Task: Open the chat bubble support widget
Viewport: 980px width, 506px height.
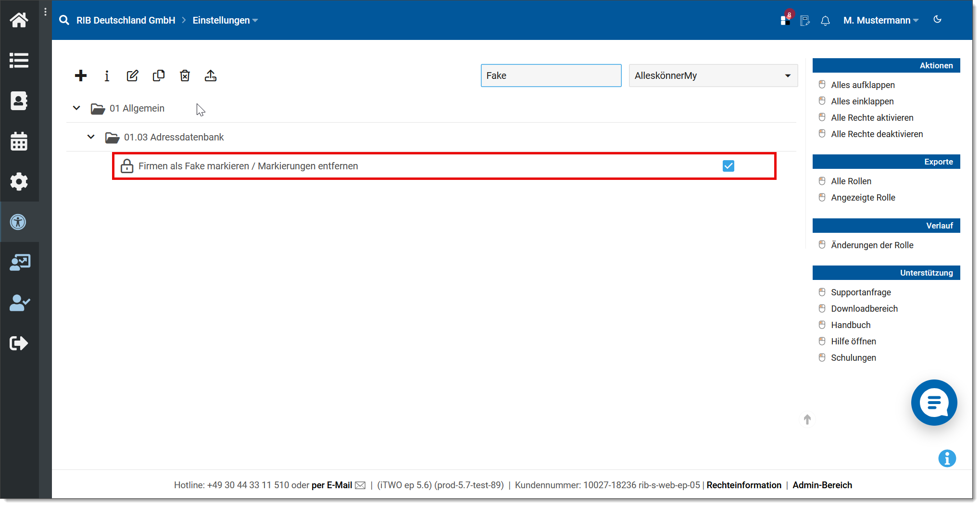Action: click(x=933, y=402)
